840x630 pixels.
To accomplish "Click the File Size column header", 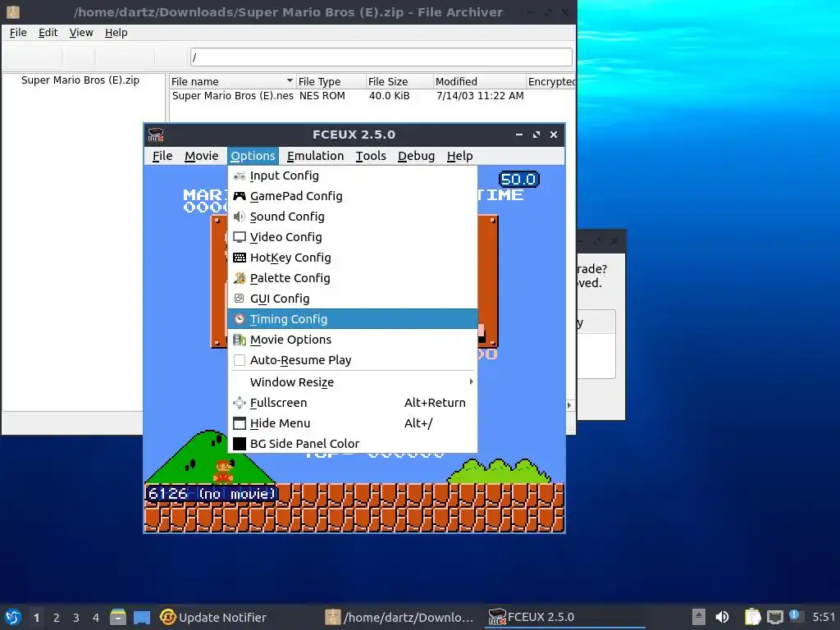I will 399,81.
